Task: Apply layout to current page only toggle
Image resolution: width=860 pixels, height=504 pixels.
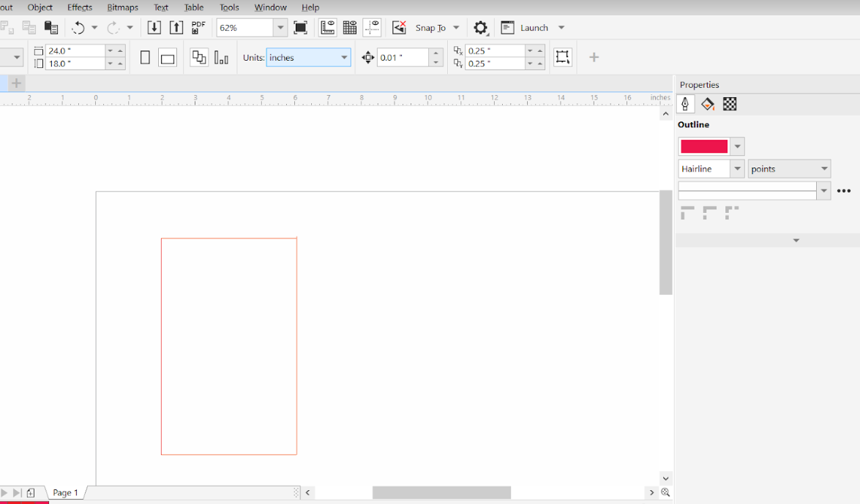Action: pyautogui.click(x=221, y=57)
